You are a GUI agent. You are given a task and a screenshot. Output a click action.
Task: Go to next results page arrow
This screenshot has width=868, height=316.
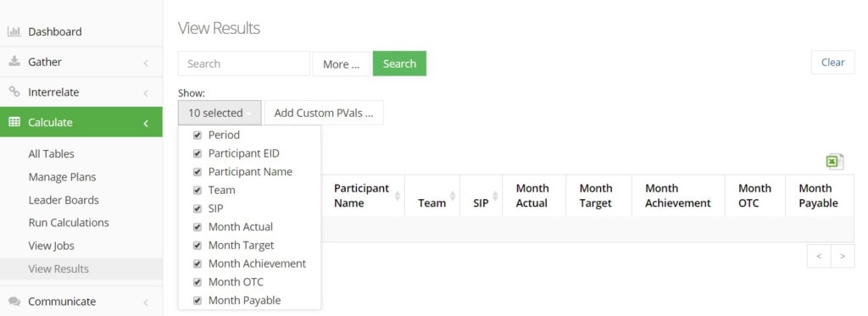pos(843,256)
